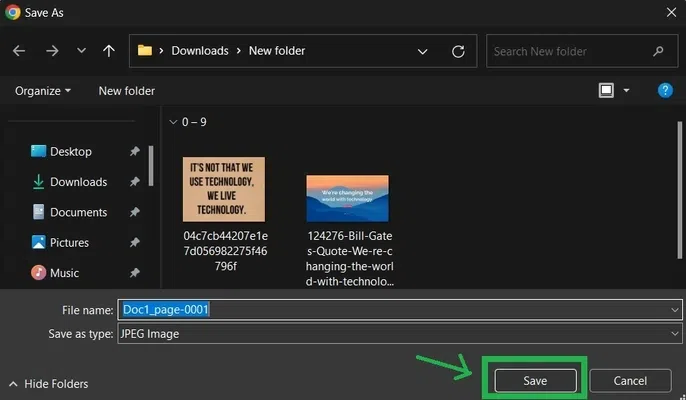Screen dimensions: 686x400
Task: Open Desktop in the sidebar
Action: 61,151
